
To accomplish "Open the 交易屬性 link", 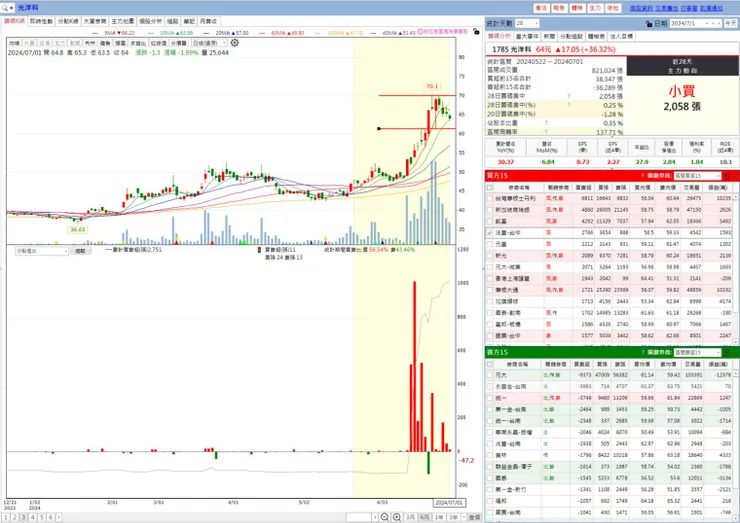I will click(666, 8).
